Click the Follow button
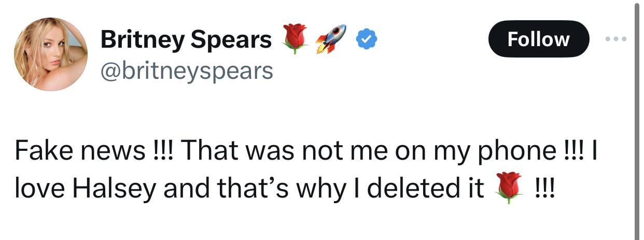Viewport: 644px width, 240px height. click(x=538, y=39)
